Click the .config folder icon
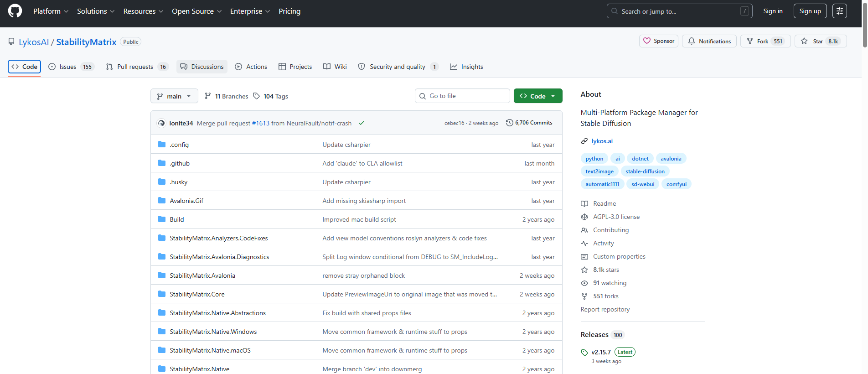868x374 pixels. coord(162,145)
